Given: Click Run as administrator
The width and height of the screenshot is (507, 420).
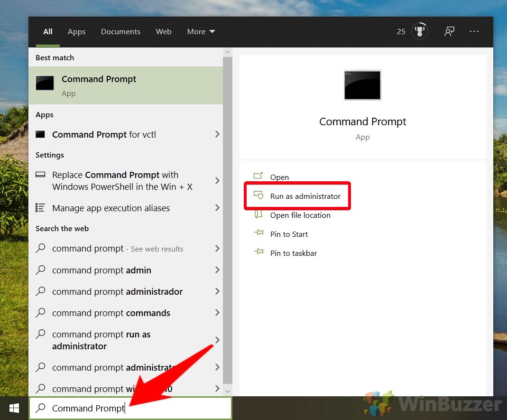Looking at the screenshot, I should (305, 196).
